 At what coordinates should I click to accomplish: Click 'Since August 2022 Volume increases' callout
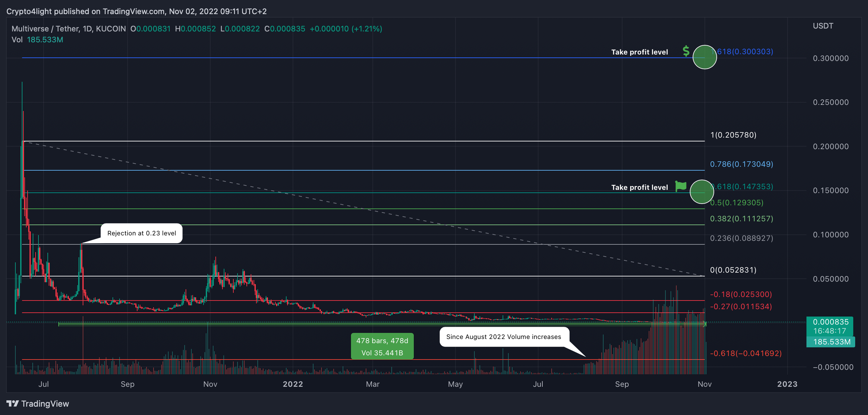tap(504, 336)
